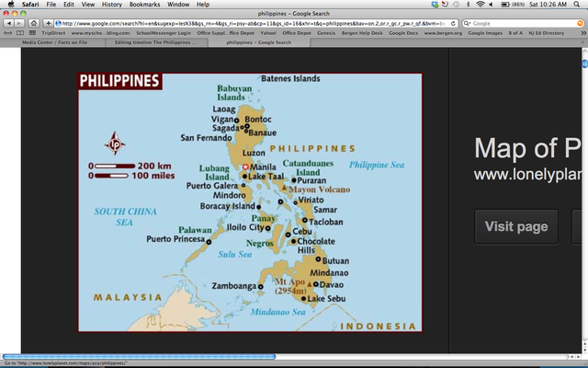Show all bookmarks book icon
Screen dimensions: 588x368
click(20, 33)
